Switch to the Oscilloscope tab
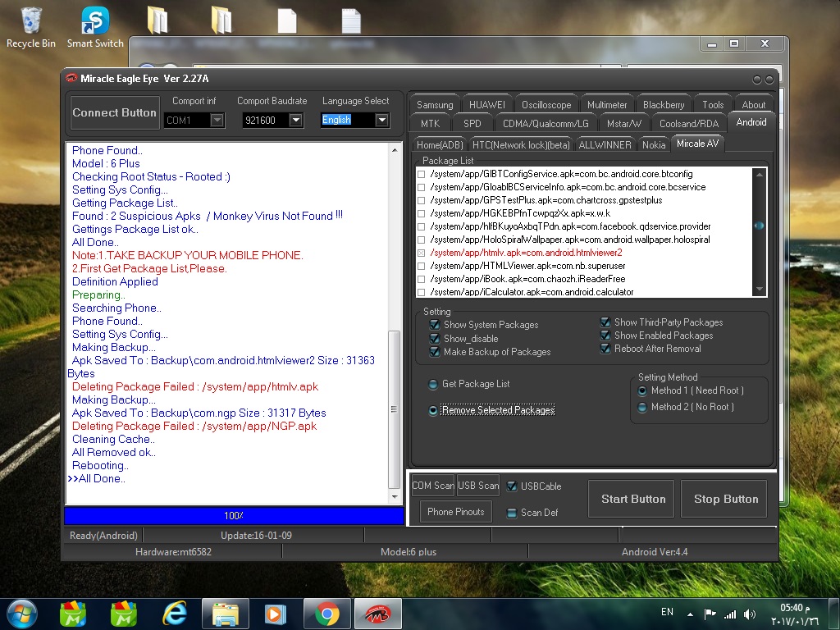The height and width of the screenshot is (630, 840). 546,105
